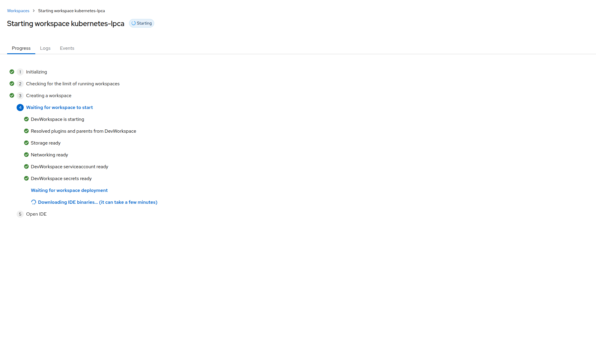Open the Events tab
This screenshot has height=364, width=596.
[x=67, y=48]
